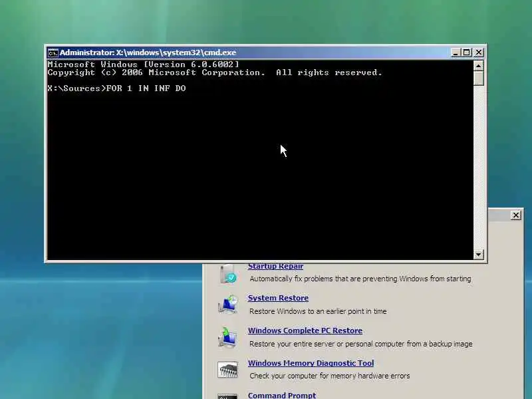Click 'Restore your entire server' description text
Screen dimensions: 532x399
pyautogui.click(x=361, y=344)
